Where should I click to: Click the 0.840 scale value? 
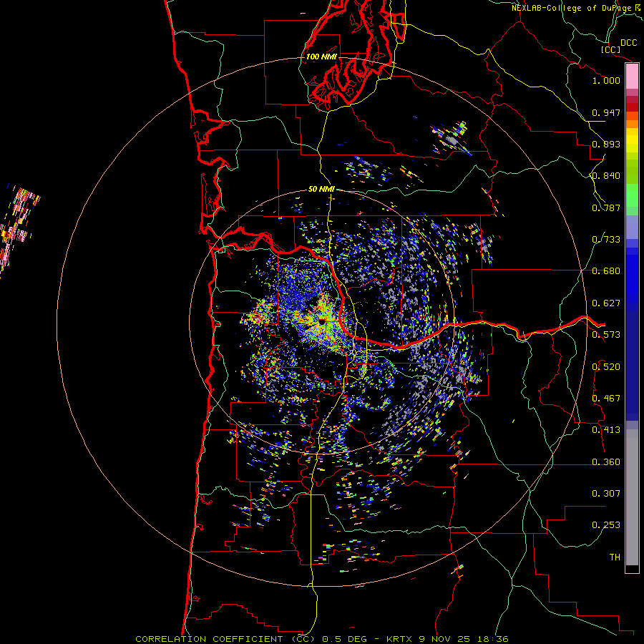pyautogui.click(x=606, y=176)
